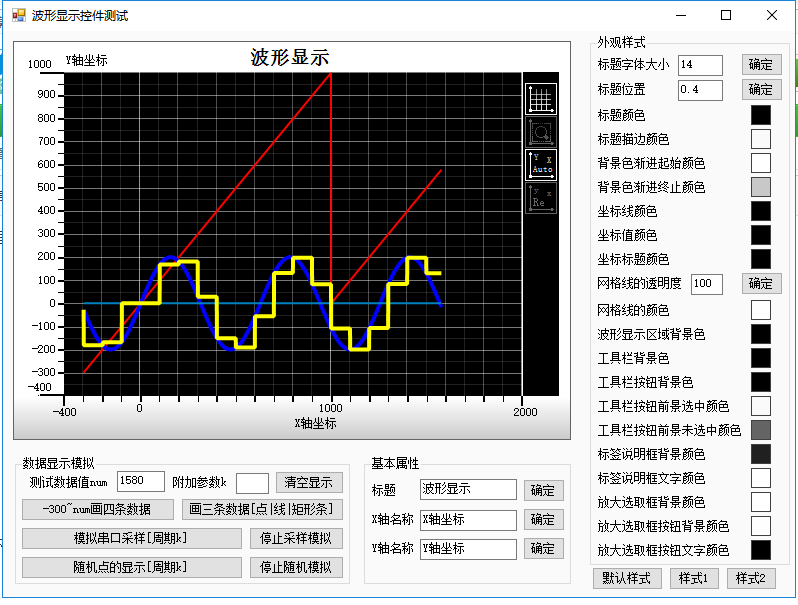This screenshot has height=605, width=798.
Task: Click 画三条数据[点|线|矩形条] button
Action: click(262, 509)
